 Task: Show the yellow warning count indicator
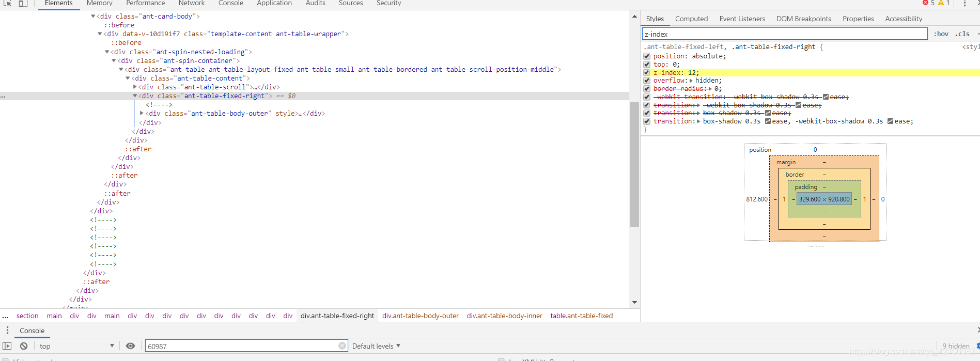tap(944, 3)
